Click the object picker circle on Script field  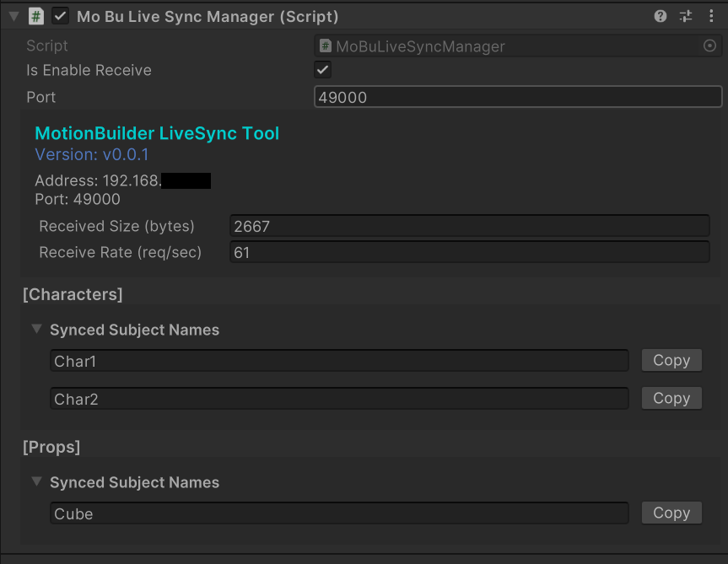tap(709, 46)
